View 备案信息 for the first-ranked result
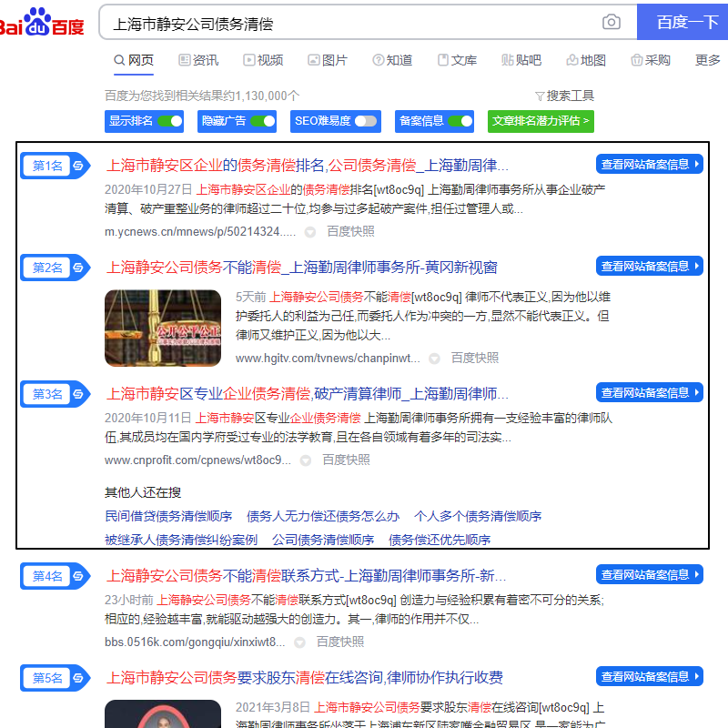 (x=650, y=165)
